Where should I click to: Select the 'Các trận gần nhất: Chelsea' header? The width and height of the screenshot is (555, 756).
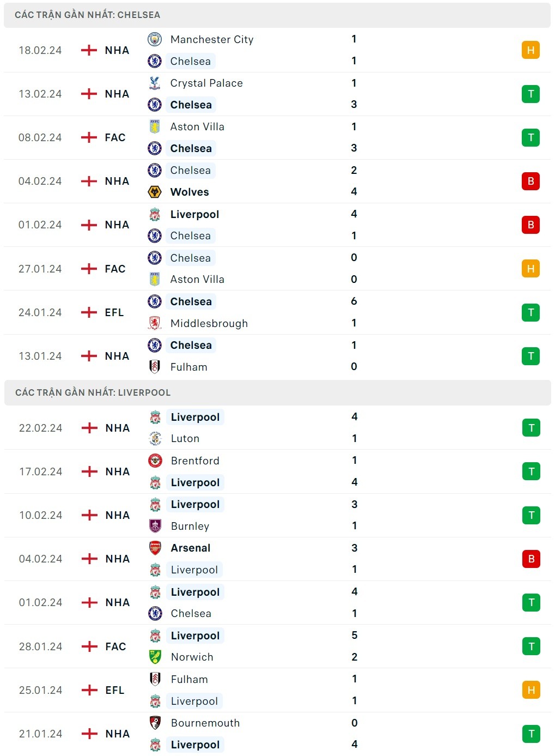(88, 15)
